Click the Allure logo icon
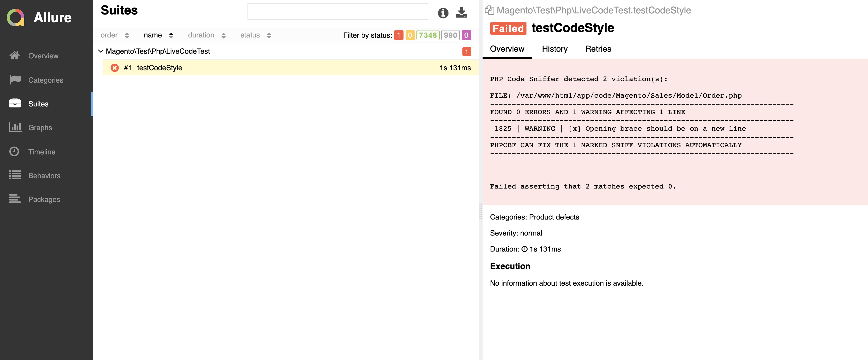 click(16, 17)
